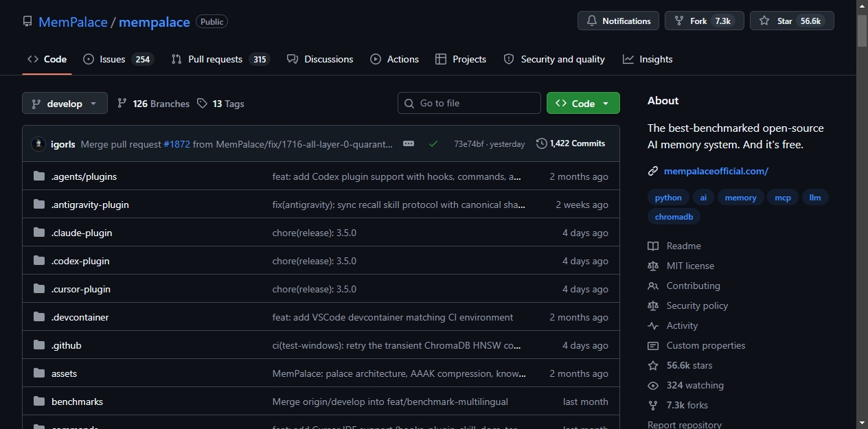Screen dimensions: 868x429
Task: Open the MemPalace owner link
Action: click(x=73, y=22)
